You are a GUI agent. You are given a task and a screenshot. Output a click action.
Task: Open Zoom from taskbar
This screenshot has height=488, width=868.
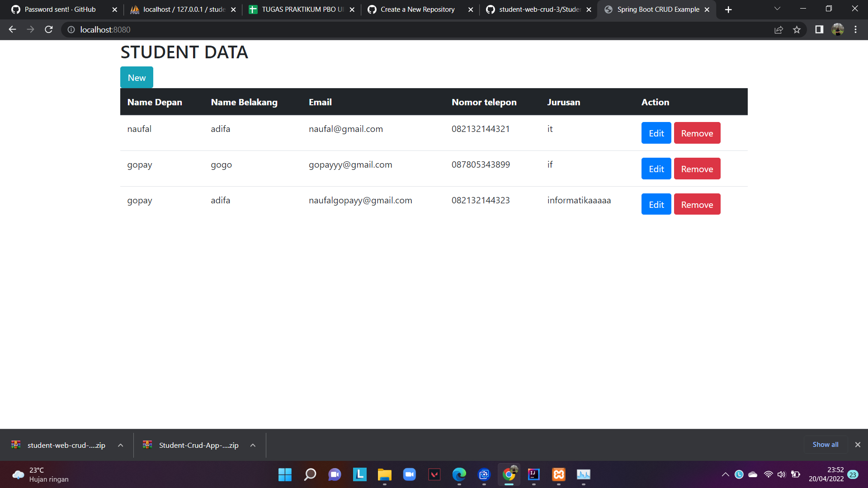coord(409,474)
